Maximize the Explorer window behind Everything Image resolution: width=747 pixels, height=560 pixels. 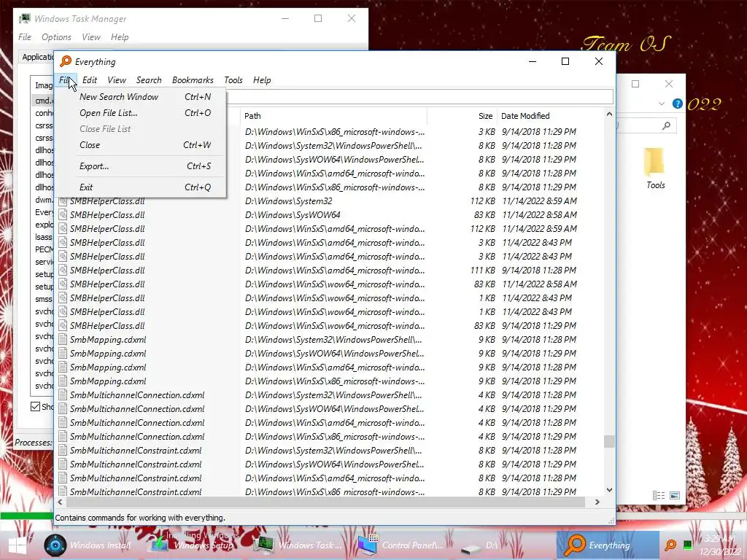click(x=635, y=84)
